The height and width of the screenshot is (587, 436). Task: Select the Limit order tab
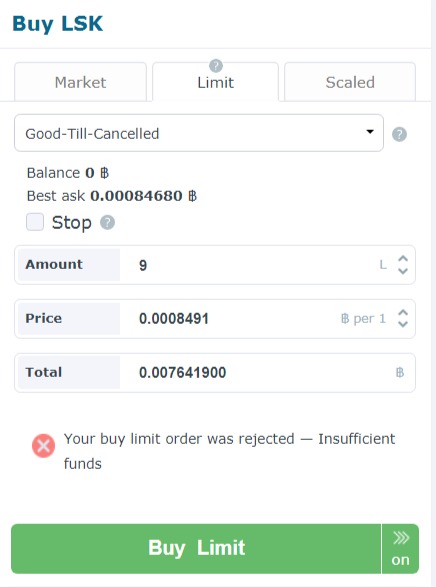click(215, 82)
